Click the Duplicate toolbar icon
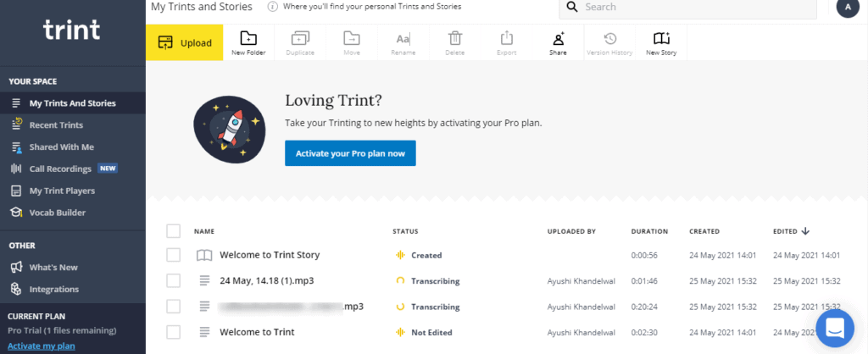The width and height of the screenshot is (868, 354). tap(300, 42)
